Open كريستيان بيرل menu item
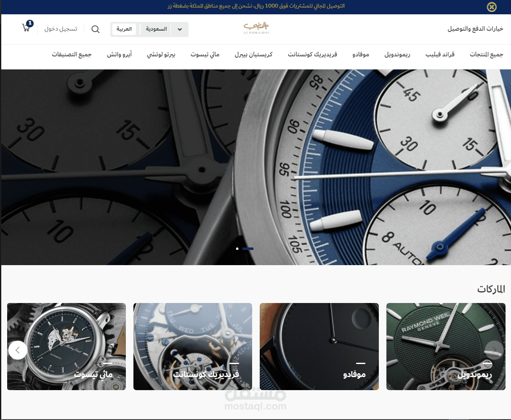Image resolution: width=511 pixels, height=420 pixels. coord(253,55)
